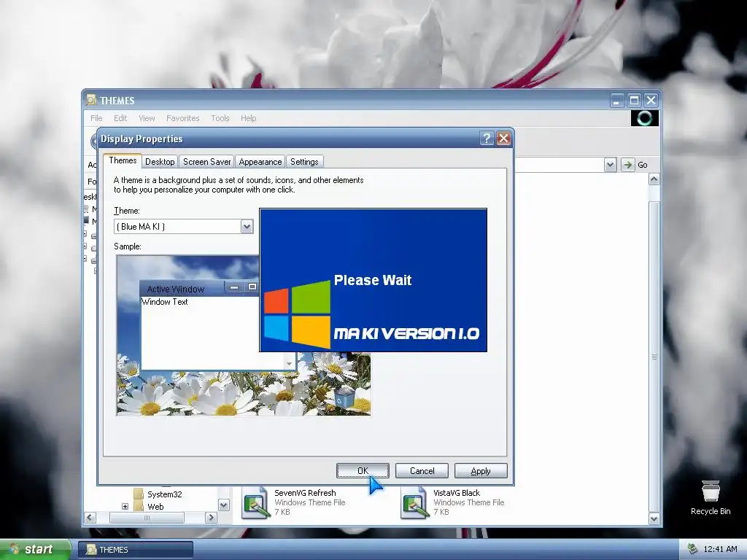Image resolution: width=747 pixels, height=560 pixels.
Task: Select the VistaVG Black theme file icon
Action: pos(415,503)
